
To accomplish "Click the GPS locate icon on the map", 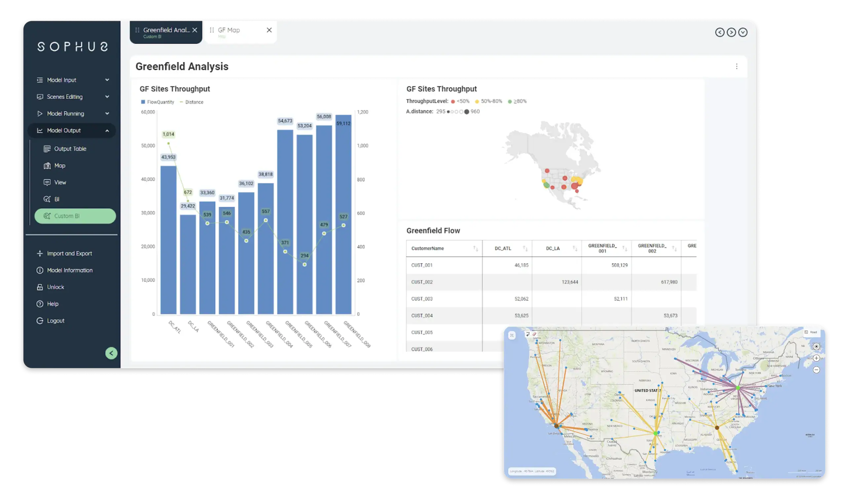I will pyautogui.click(x=817, y=346).
